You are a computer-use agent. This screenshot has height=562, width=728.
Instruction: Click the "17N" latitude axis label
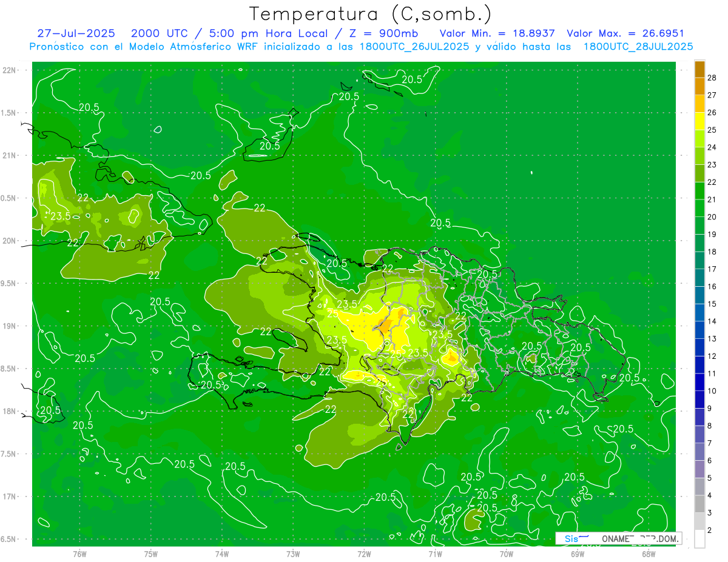[10, 497]
